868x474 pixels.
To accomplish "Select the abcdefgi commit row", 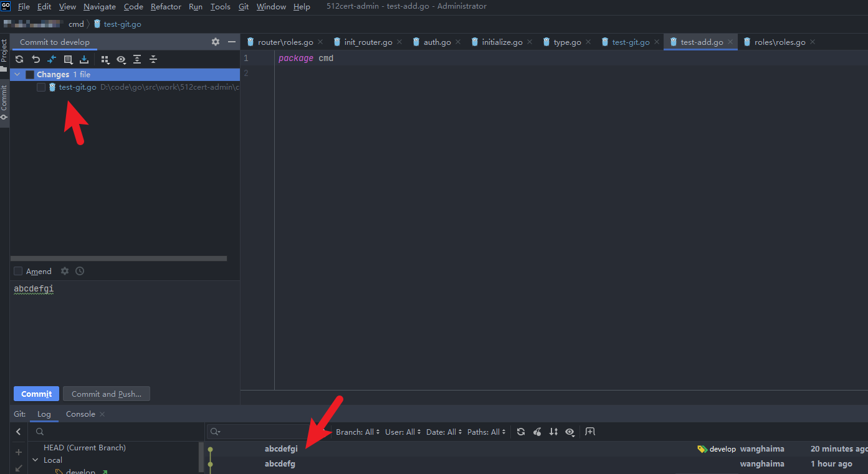I will tap(537, 449).
